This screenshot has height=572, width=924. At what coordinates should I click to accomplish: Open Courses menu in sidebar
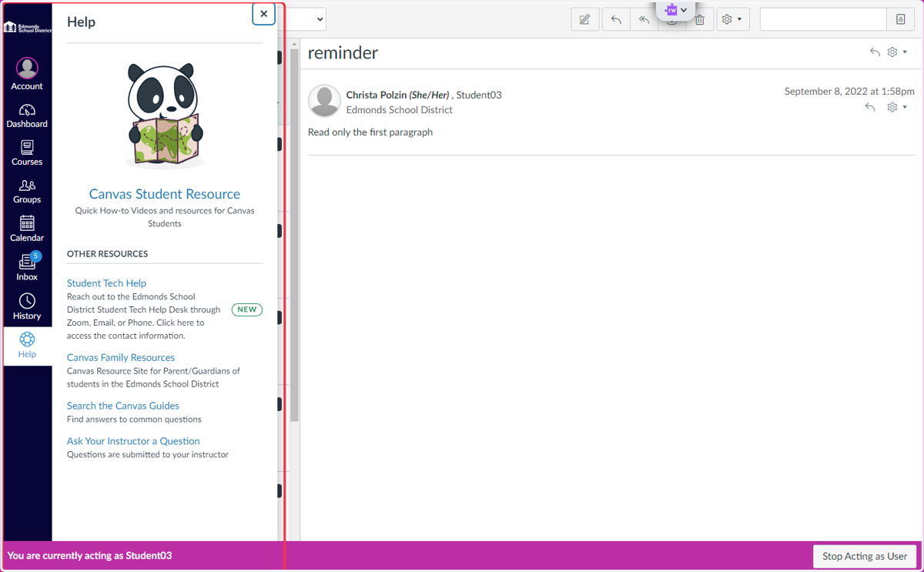pyautogui.click(x=27, y=153)
